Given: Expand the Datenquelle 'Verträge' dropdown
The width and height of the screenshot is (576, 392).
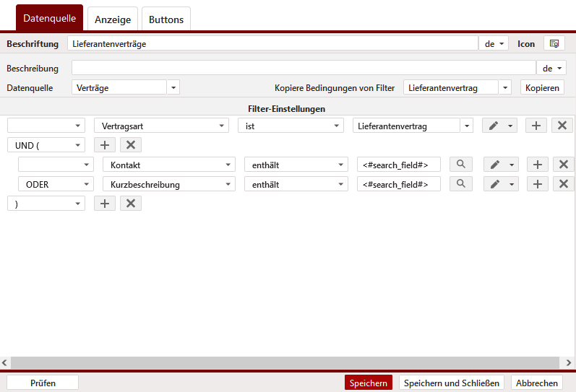Looking at the screenshot, I should point(173,88).
